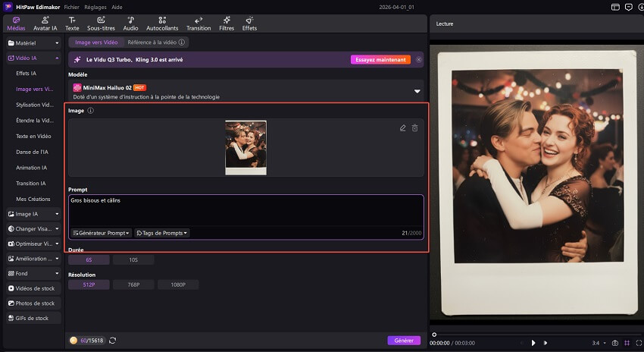Choose the 10S duration option
This screenshot has width=644, height=352.
133,260
